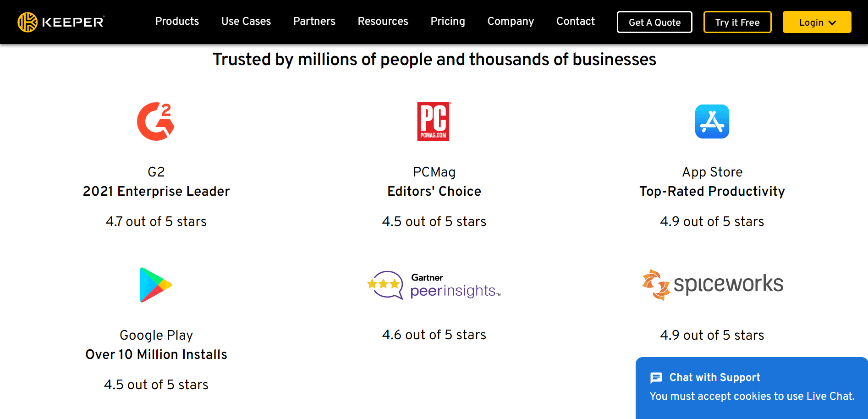Click Chat with Support heading
The height and width of the screenshot is (419, 868).
coord(714,377)
